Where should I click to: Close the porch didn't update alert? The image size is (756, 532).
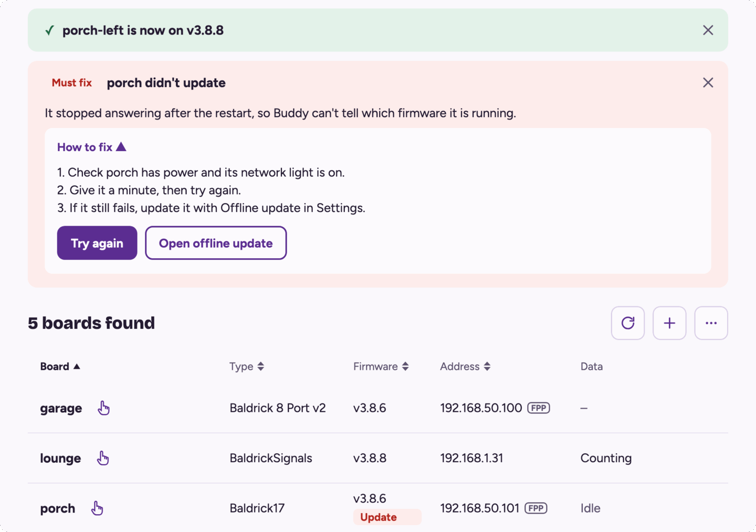(x=708, y=83)
